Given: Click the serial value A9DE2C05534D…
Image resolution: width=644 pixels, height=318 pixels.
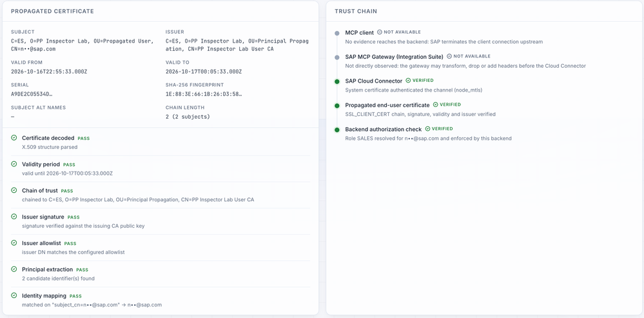Looking at the screenshot, I should 32,94.
